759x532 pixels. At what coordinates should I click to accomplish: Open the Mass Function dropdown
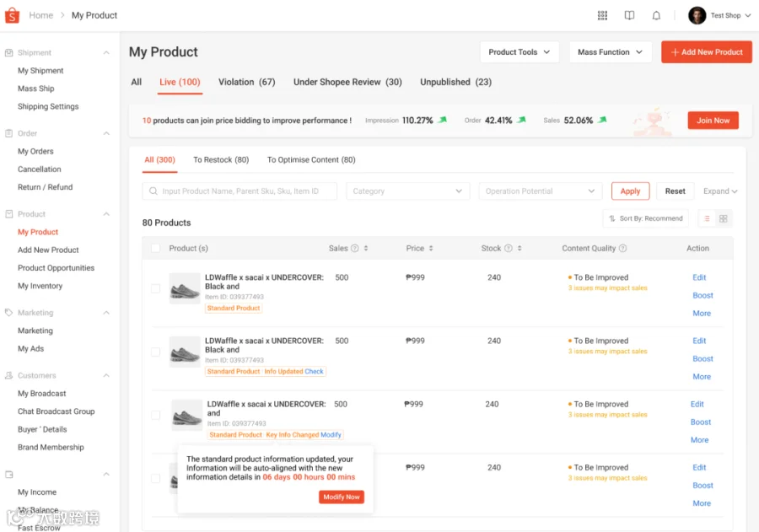610,51
